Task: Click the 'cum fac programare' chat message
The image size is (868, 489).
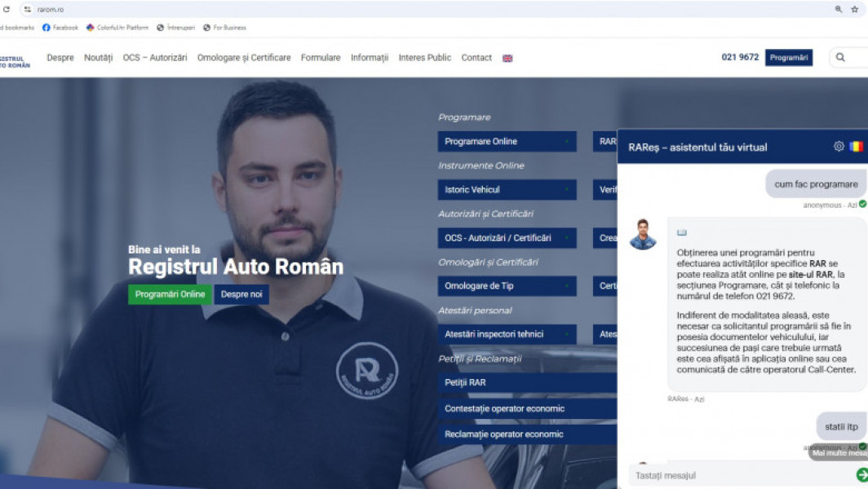Action: (816, 184)
